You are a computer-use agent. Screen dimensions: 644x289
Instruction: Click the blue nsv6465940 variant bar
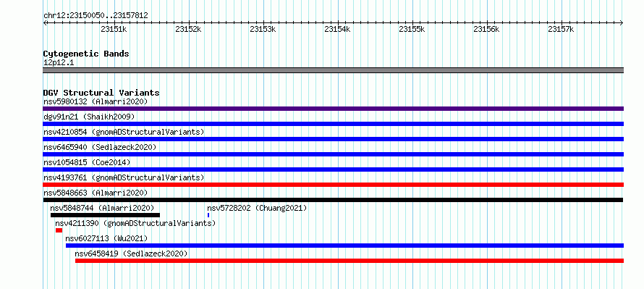coord(333,154)
